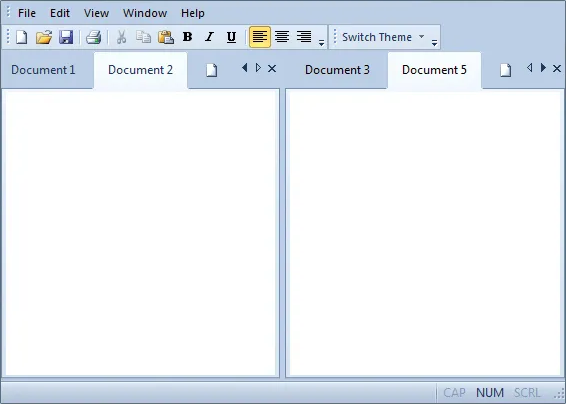This screenshot has width=566, height=404.
Task: Open the Switch Theme dropdown
Action: click(383, 37)
